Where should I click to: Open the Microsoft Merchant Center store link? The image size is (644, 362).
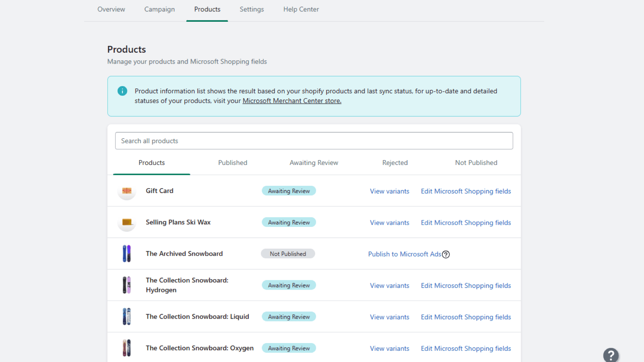291,101
